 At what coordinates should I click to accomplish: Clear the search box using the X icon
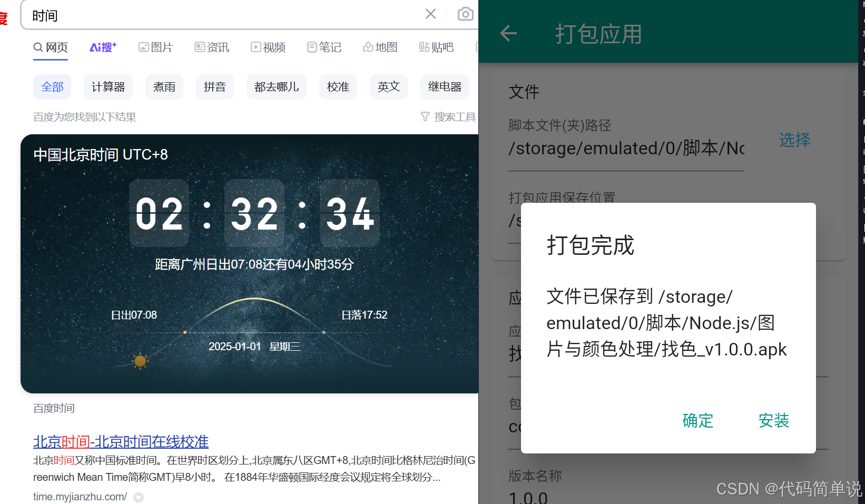point(430,14)
